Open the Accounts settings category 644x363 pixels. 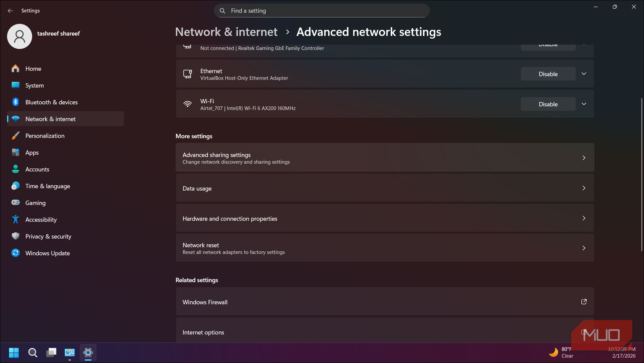(x=65, y=169)
